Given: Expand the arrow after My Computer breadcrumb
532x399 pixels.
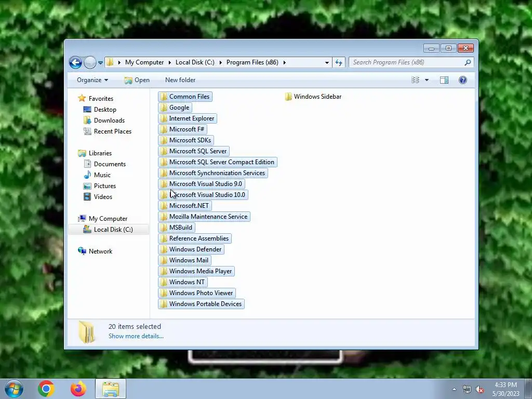Looking at the screenshot, I should pos(170,62).
